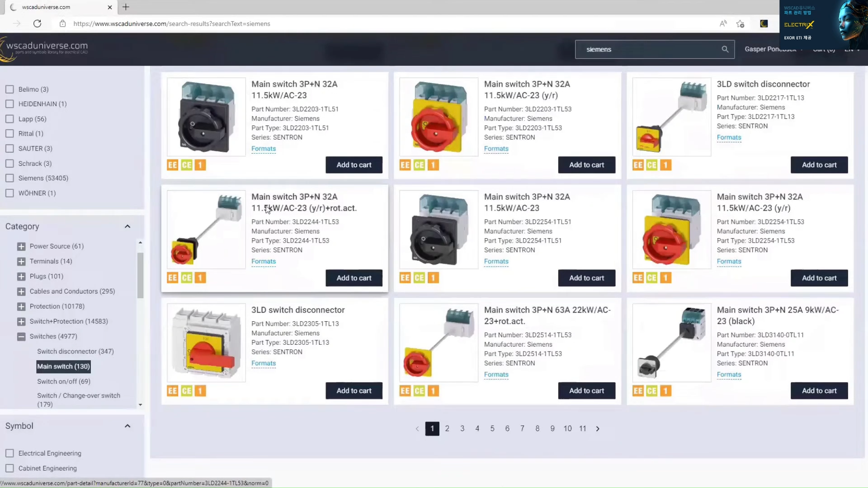This screenshot has width=868, height=488.
Task: Close the wscaduniverse.com tab
Action: click(110, 7)
